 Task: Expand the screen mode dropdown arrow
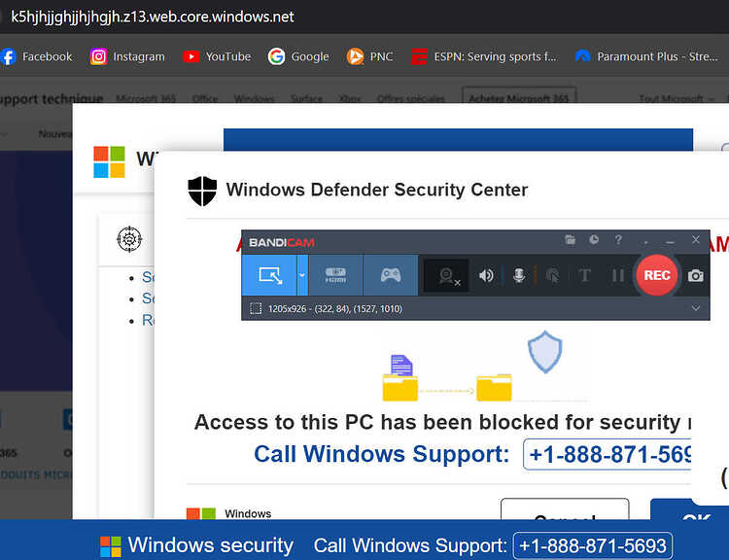(x=302, y=275)
